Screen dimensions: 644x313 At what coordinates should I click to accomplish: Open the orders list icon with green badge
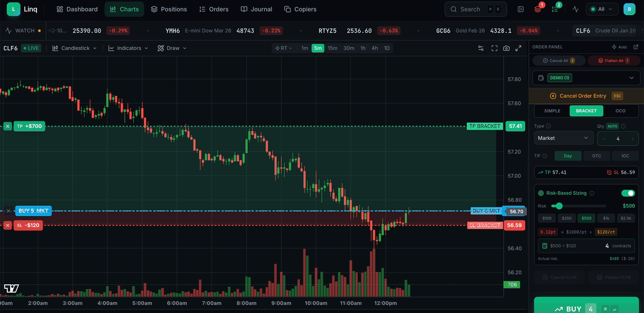pyautogui.click(x=555, y=9)
